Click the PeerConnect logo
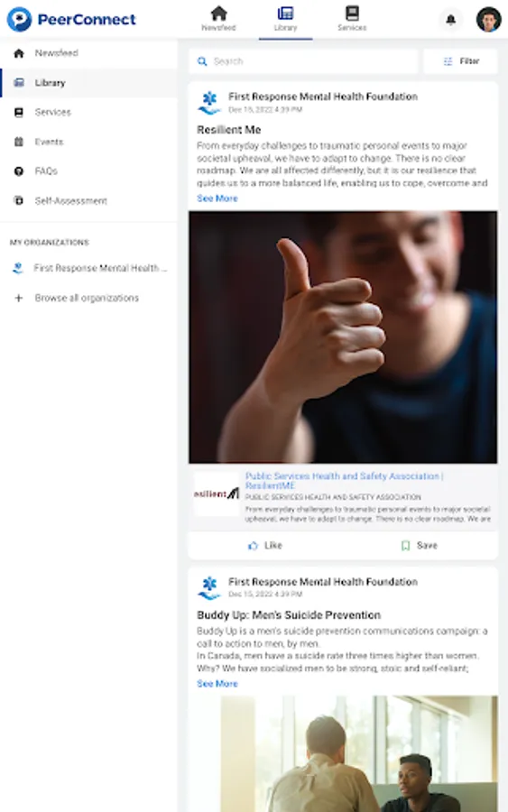Screen dimensions: 508x812 coord(71,20)
